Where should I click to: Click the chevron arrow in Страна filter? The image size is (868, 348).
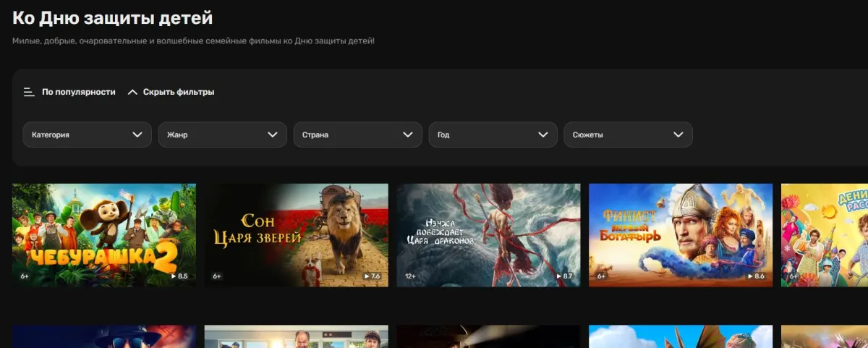408,135
